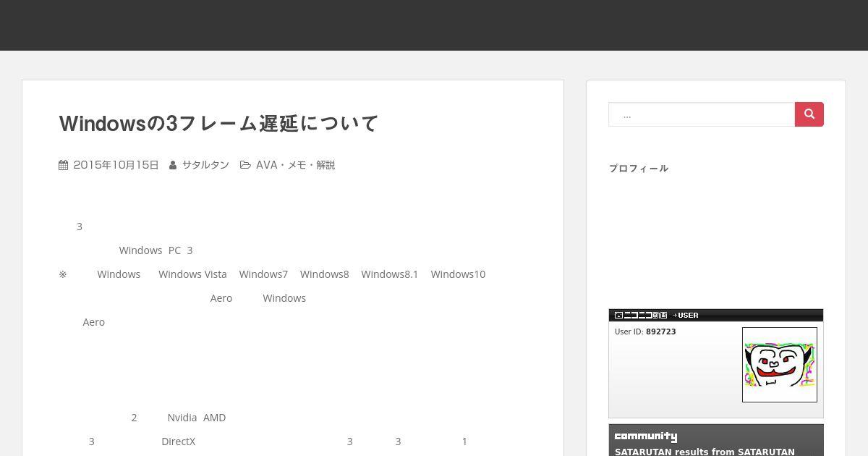Select the Windows10 text in the article
Screen dimensions: 868x456
[x=458, y=274]
